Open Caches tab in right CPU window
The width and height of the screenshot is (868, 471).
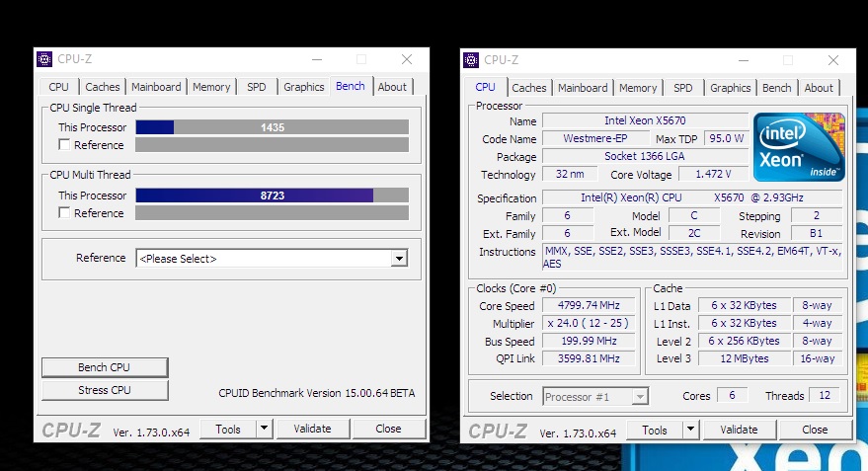529,88
